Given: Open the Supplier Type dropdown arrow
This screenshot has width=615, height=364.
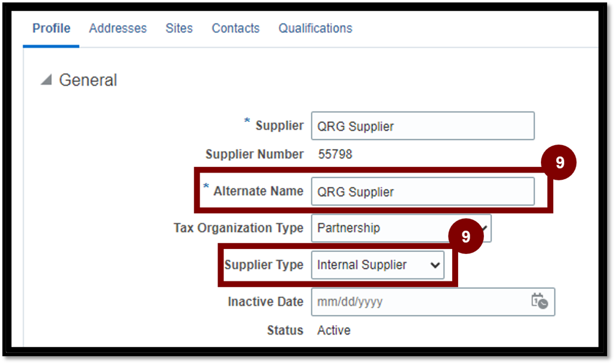Looking at the screenshot, I should pyautogui.click(x=434, y=266).
